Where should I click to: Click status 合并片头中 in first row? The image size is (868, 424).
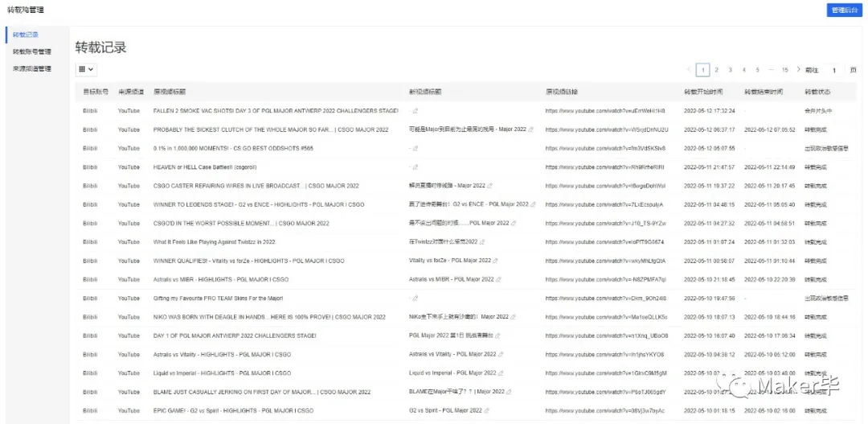click(818, 111)
